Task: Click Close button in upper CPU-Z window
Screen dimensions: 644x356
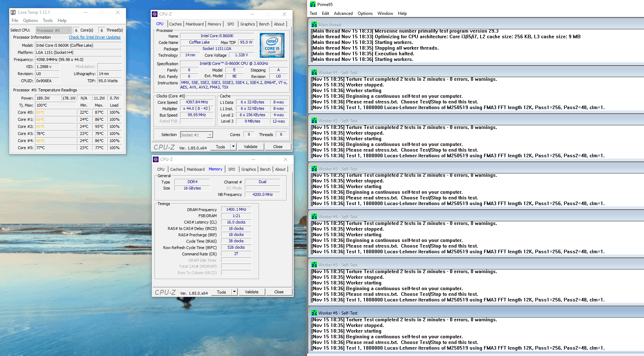Action: coord(278,147)
